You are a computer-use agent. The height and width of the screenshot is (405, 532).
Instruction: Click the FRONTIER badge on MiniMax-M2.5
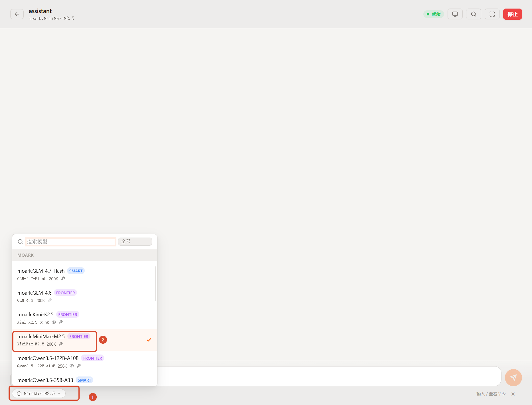tap(79, 337)
